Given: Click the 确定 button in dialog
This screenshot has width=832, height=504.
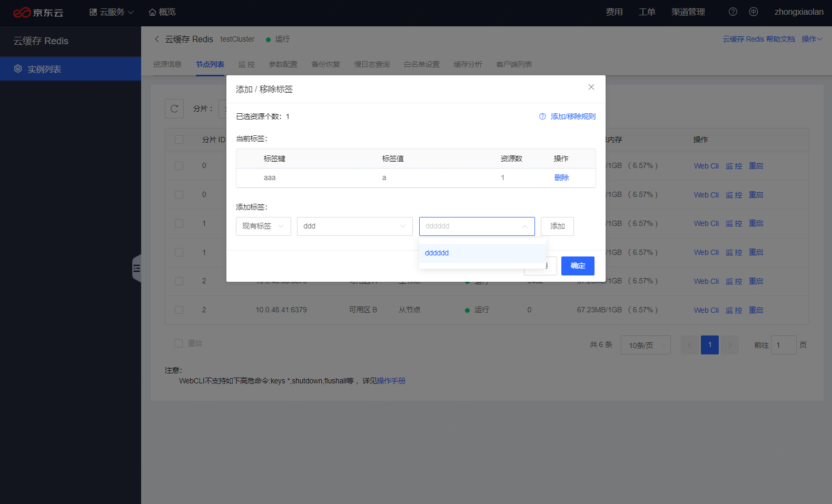Looking at the screenshot, I should coord(578,266).
